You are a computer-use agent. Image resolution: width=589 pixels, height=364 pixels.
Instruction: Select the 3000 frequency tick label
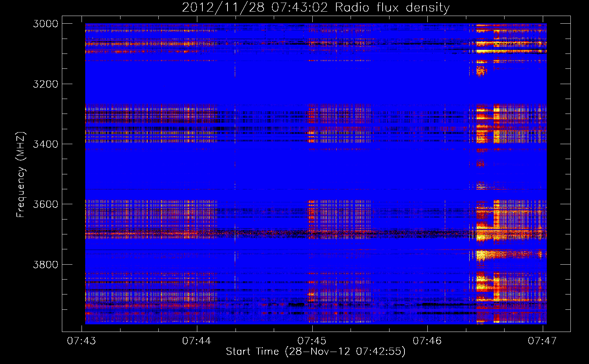46,24
